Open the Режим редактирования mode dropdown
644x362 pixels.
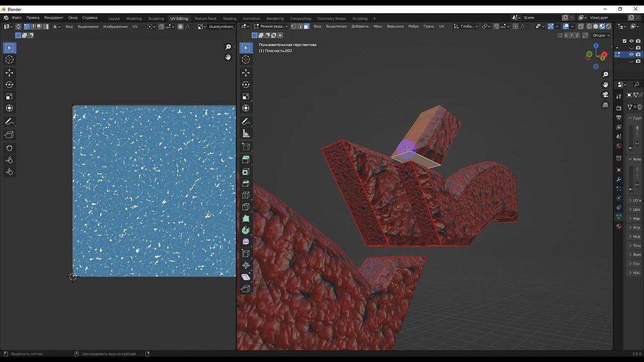271,26
